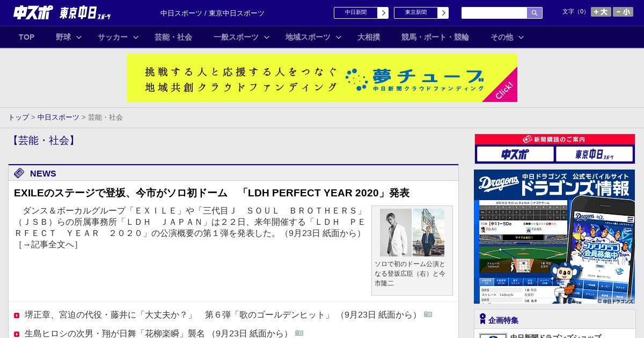The width and height of the screenshot is (644, 338).
Task: Open the 登坂広臣 and 今市隆二 photo
Action: 412,232
